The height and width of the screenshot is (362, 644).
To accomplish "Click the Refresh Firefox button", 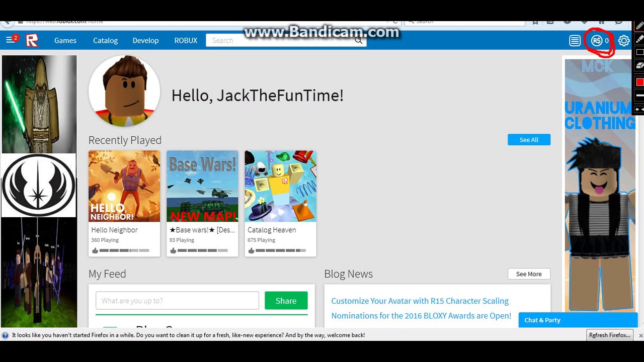I will tap(609, 335).
